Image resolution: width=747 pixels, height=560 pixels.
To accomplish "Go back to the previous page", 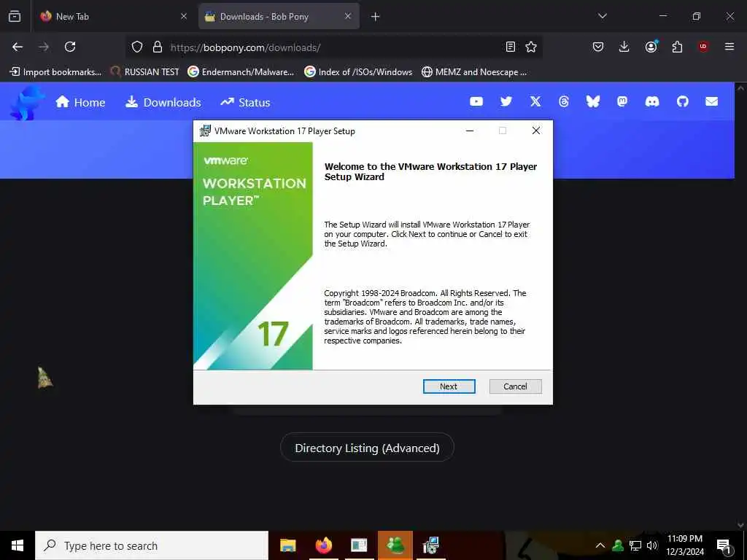I will [18, 47].
